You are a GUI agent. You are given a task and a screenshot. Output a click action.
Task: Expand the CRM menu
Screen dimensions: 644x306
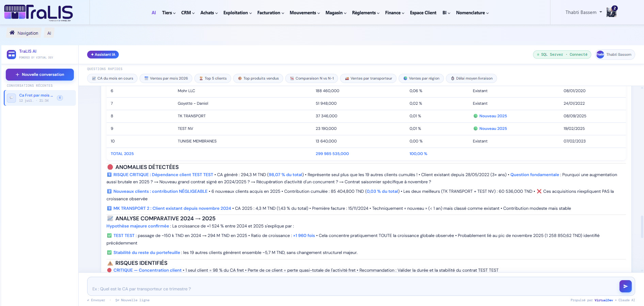point(188,13)
